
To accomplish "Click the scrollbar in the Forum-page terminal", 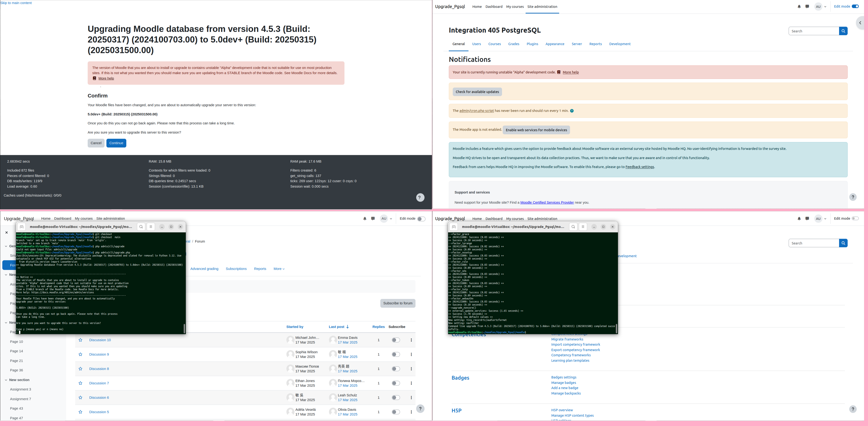I will [184, 328].
